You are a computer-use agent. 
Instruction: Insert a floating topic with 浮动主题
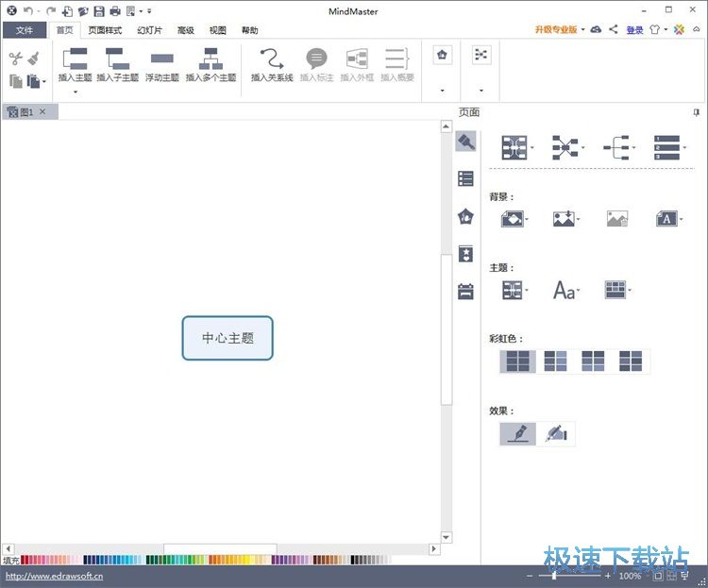coord(161,59)
